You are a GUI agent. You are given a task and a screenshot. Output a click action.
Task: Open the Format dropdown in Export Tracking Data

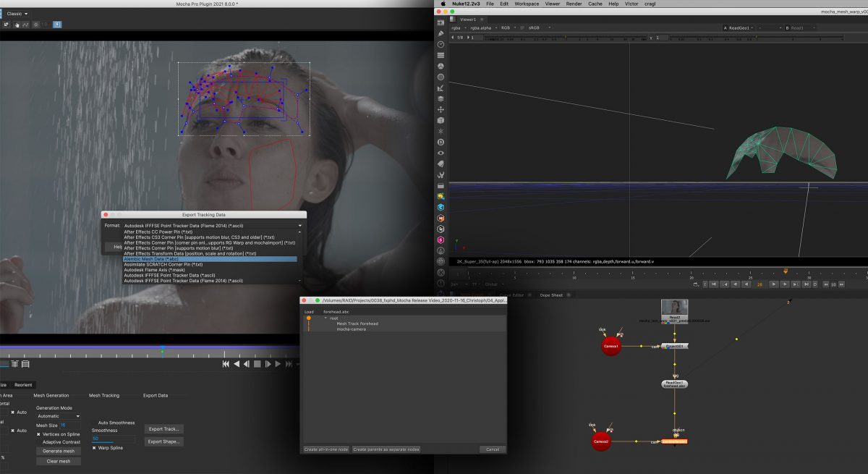click(x=210, y=225)
